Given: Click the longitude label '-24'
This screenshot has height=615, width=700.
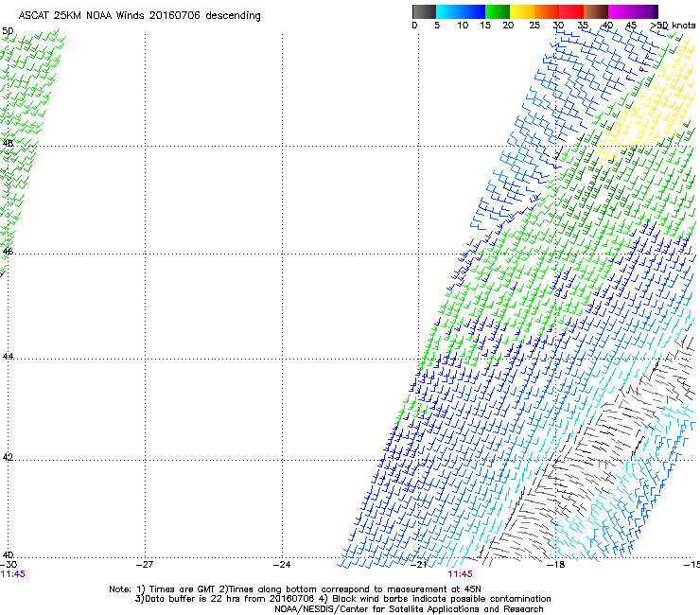Looking at the screenshot, I should tap(282, 565).
